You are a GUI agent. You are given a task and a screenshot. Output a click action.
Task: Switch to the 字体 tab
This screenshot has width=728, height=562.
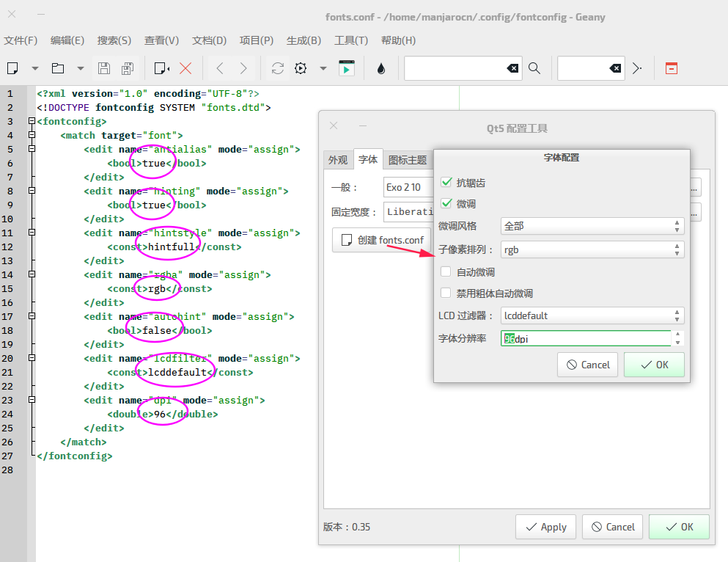point(368,159)
